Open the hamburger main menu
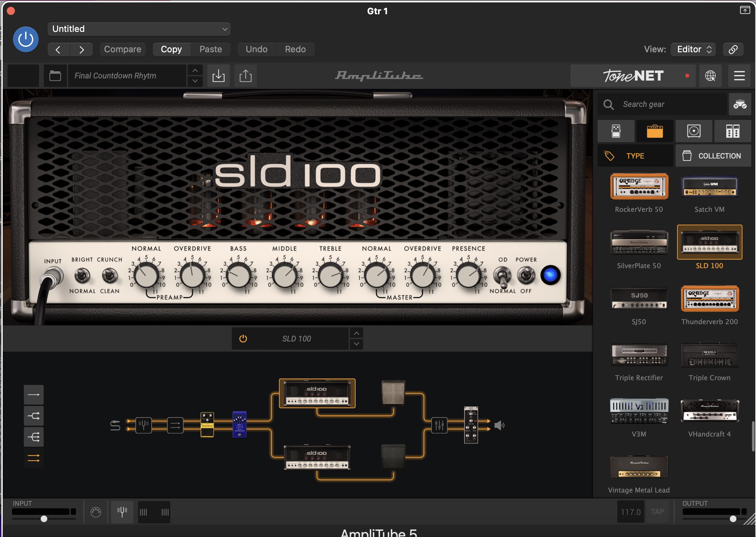Viewport: 756px width, 537px height. tap(739, 76)
